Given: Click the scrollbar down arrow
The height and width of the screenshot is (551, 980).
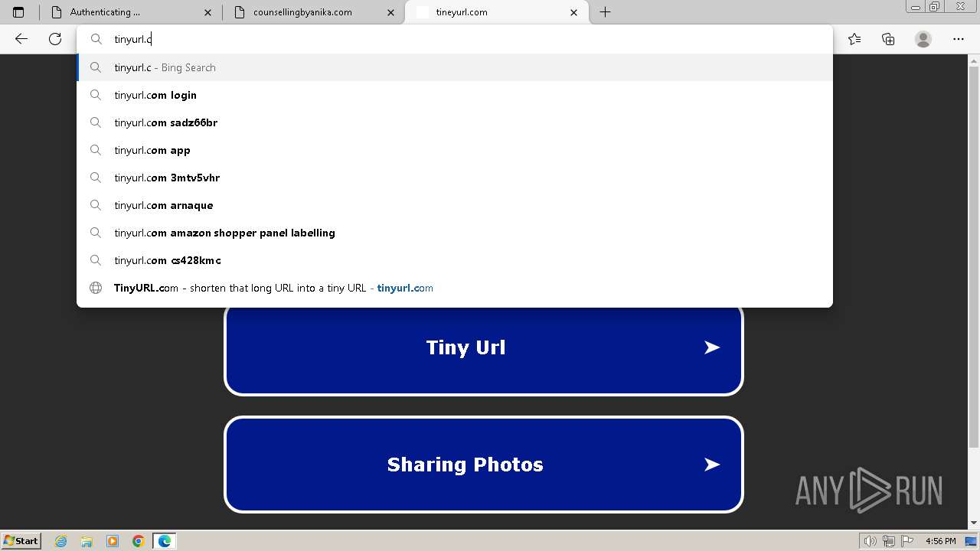Looking at the screenshot, I should (974, 523).
